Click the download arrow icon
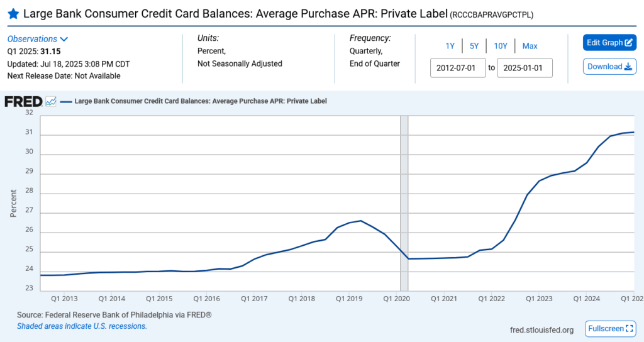The image size is (644, 342). point(627,67)
